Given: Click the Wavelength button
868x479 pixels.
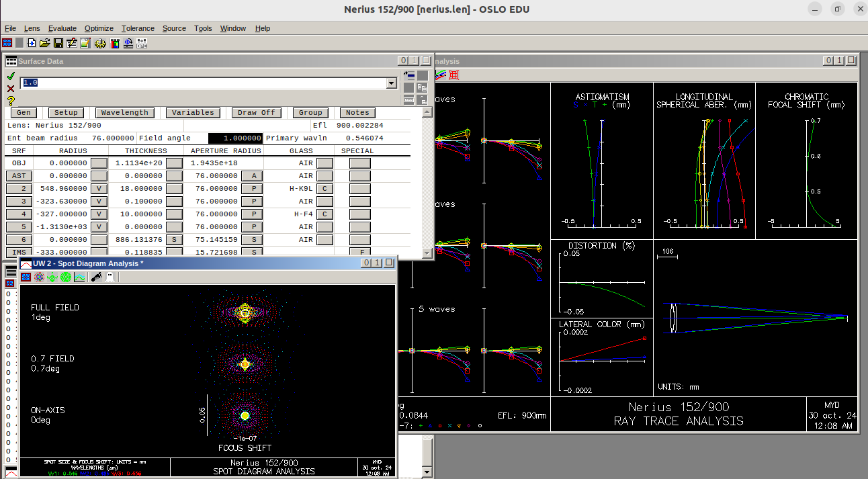Looking at the screenshot, I should click(125, 113).
